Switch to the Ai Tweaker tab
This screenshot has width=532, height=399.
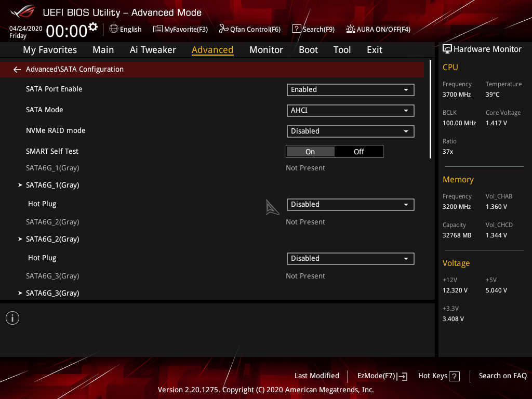(x=153, y=50)
